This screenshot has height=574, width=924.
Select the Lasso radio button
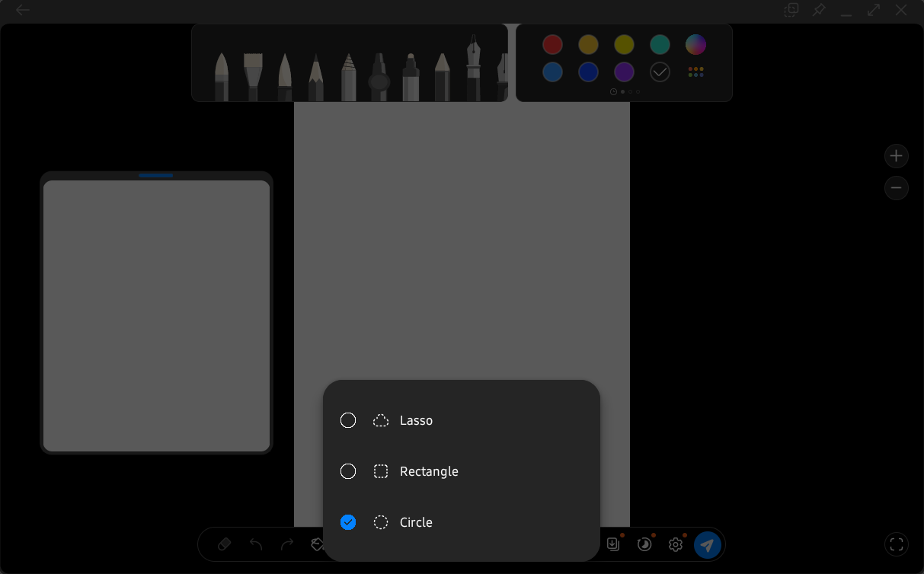348,420
